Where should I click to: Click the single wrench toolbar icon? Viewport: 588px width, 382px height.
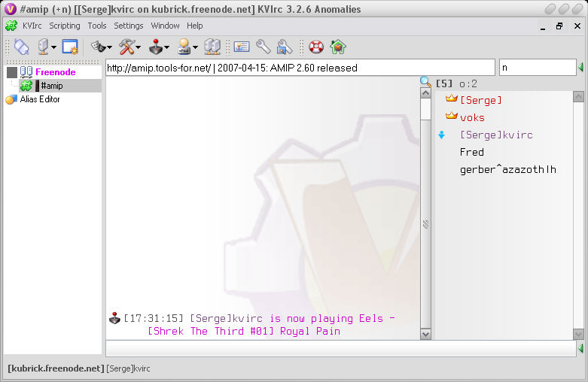[264, 47]
